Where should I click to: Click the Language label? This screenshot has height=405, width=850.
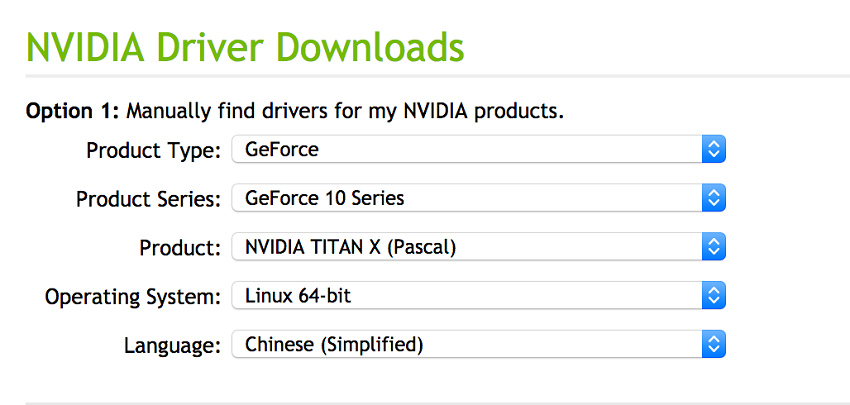click(x=172, y=346)
